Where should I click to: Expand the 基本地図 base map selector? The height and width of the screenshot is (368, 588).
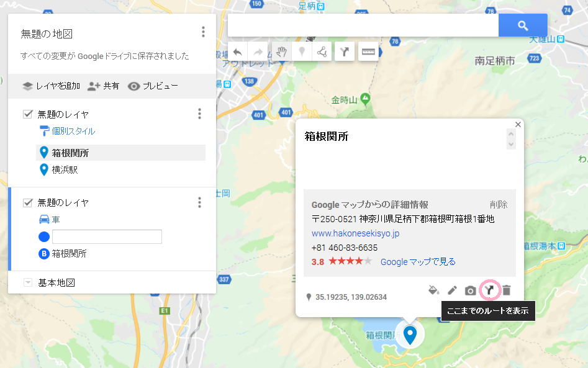point(28,282)
